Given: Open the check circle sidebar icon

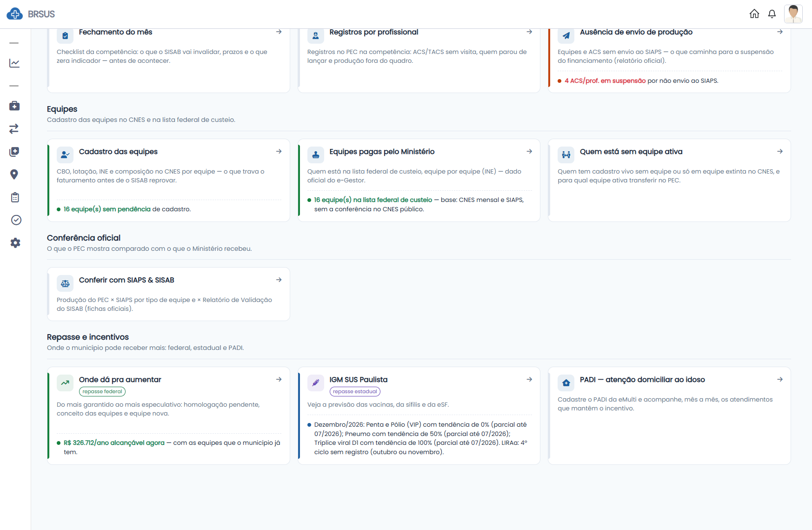Looking at the screenshot, I should click(16, 220).
